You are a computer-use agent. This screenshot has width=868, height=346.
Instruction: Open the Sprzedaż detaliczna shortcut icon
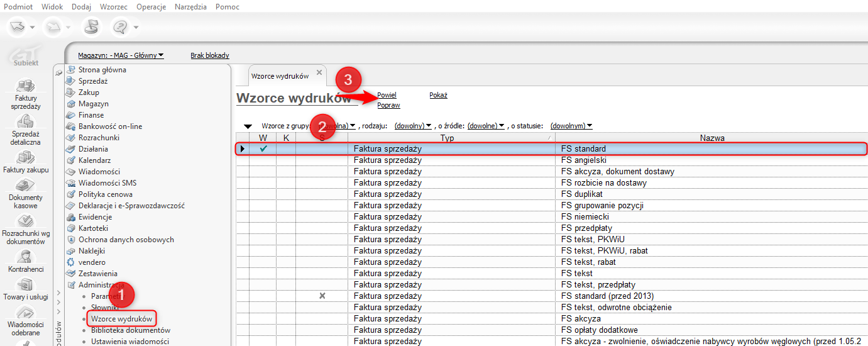pyautogui.click(x=26, y=121)
